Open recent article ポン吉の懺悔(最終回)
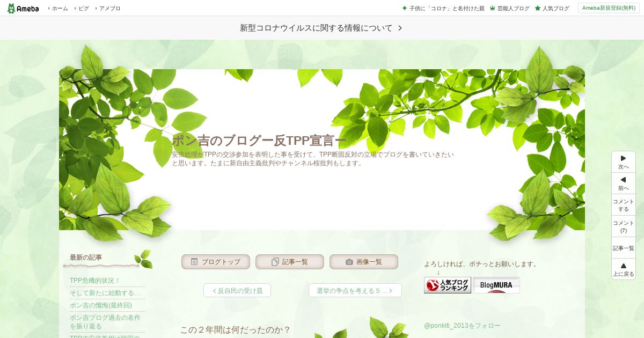644x338 pixels. pos(101,305)
